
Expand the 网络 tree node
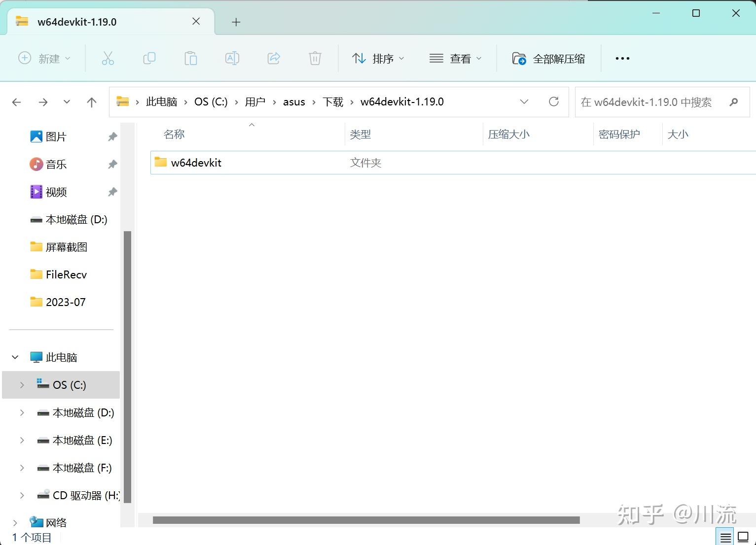coord(15,522)
